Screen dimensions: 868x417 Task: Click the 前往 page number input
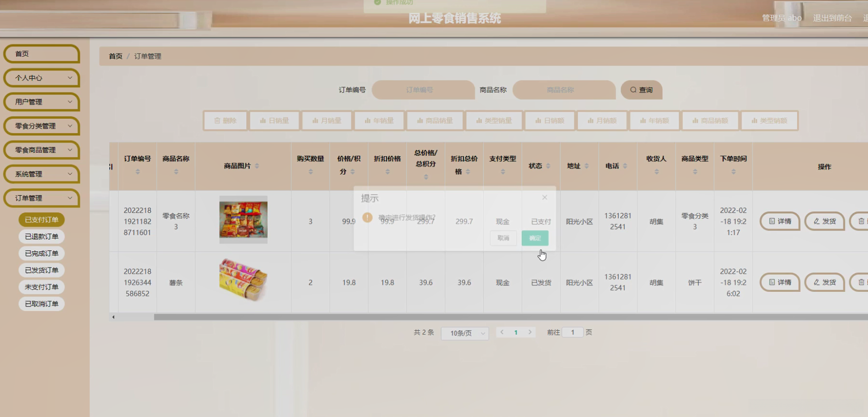click(572, 332)
